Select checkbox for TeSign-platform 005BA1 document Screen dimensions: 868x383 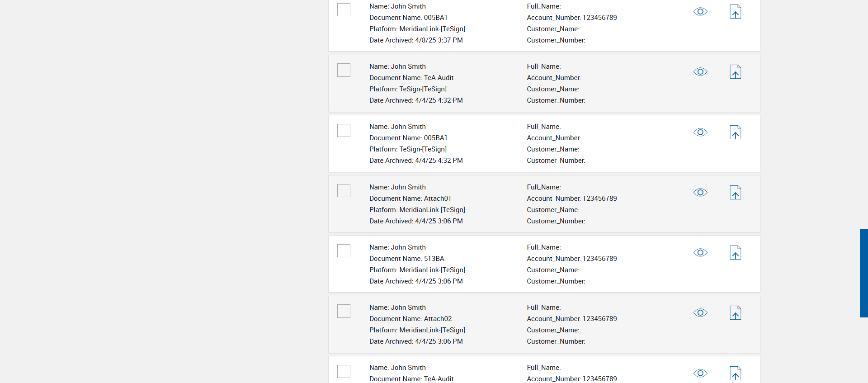click(344, 131)
